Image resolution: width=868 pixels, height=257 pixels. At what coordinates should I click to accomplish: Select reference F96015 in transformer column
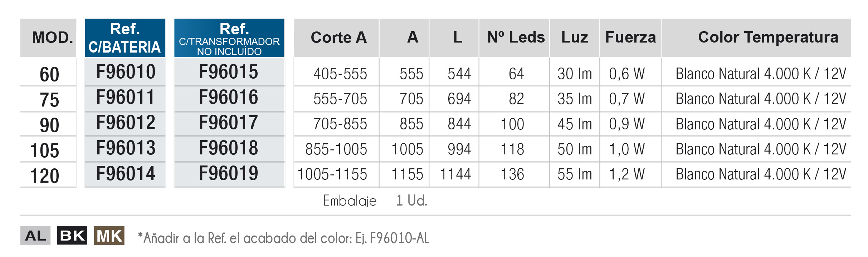(228, 72)
